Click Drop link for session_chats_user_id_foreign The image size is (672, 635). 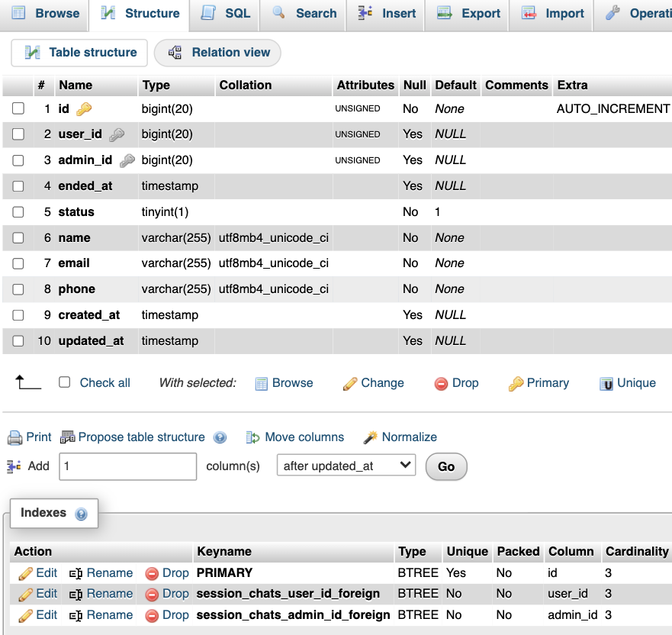pyautogui.click(x=175, y=594)
